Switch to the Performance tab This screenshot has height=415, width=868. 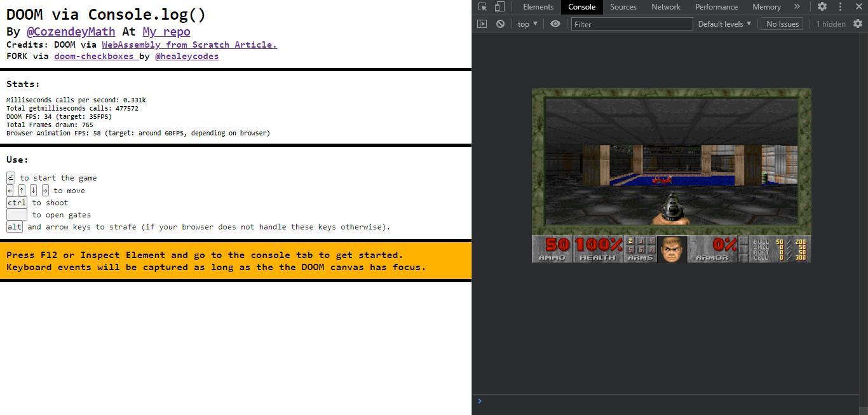(x=717, y=7)
